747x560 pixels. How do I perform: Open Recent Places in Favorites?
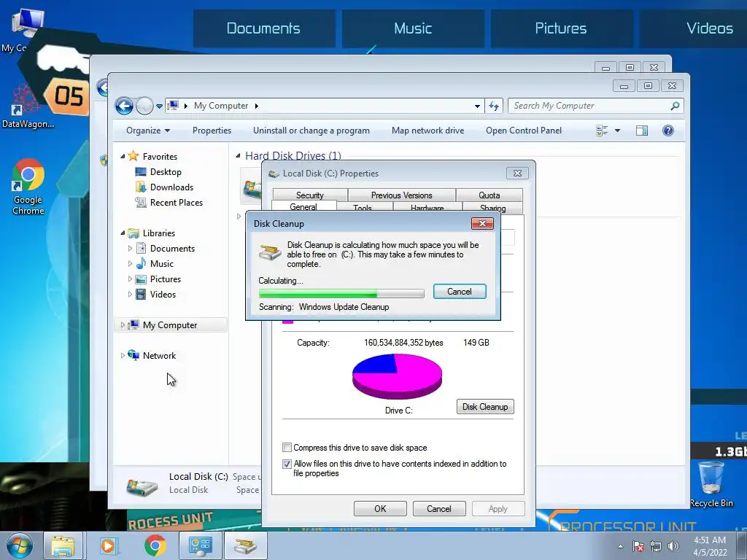tap(176, 203)
